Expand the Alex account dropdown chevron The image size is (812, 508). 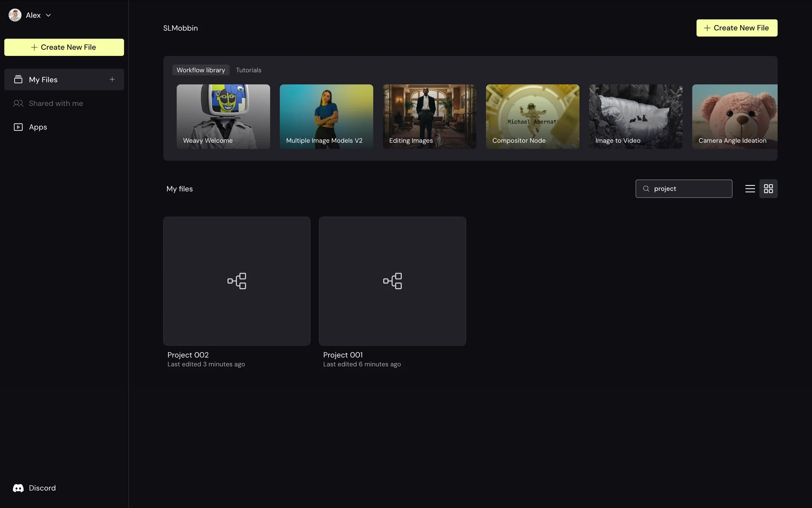[48, 15]
